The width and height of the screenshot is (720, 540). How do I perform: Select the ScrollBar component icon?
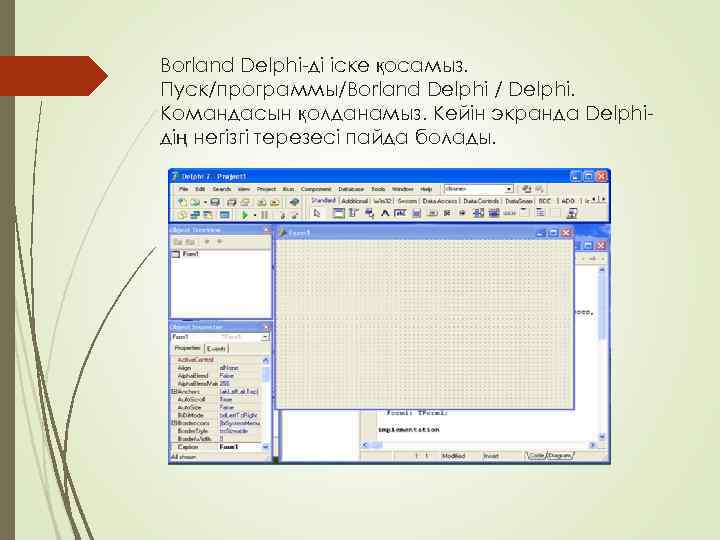pos(510,213)
